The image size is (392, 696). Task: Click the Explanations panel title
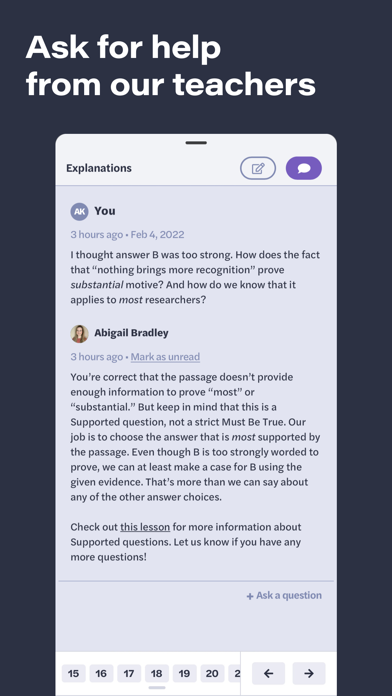99,168
